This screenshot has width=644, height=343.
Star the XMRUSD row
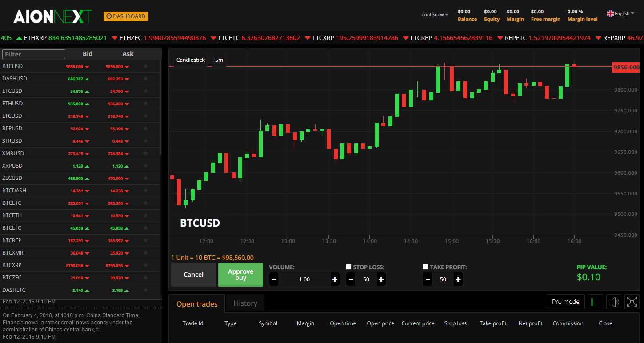point(145,153)
